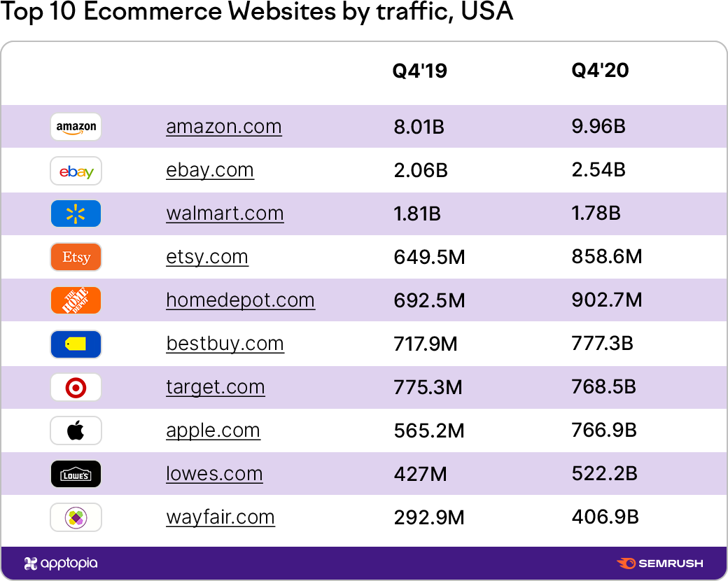Open the homedepot.com link
728x581 pixels.
click(x=241, y=300)
